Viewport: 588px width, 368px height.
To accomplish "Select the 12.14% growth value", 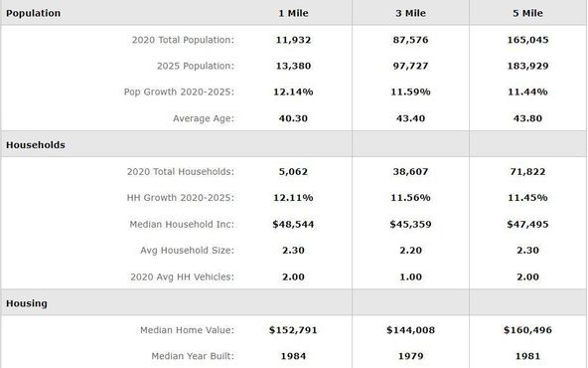I will pos(293,92).
